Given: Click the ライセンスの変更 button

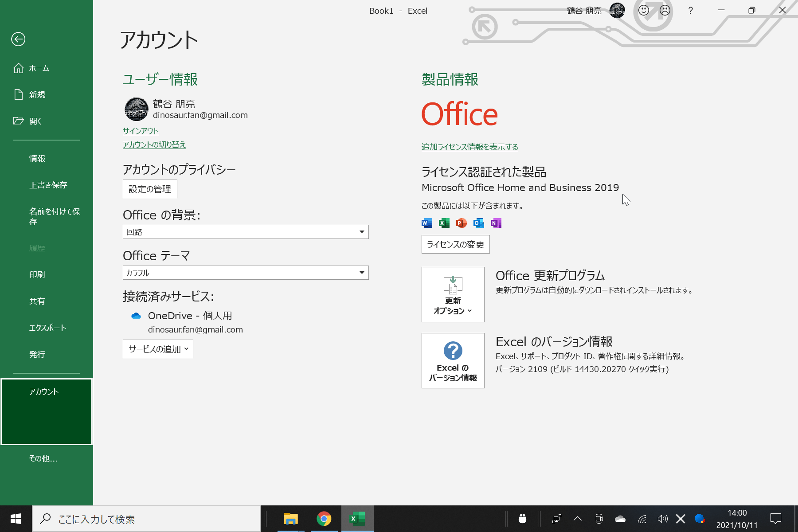Looking at the screenshot, I should (456, 244).
